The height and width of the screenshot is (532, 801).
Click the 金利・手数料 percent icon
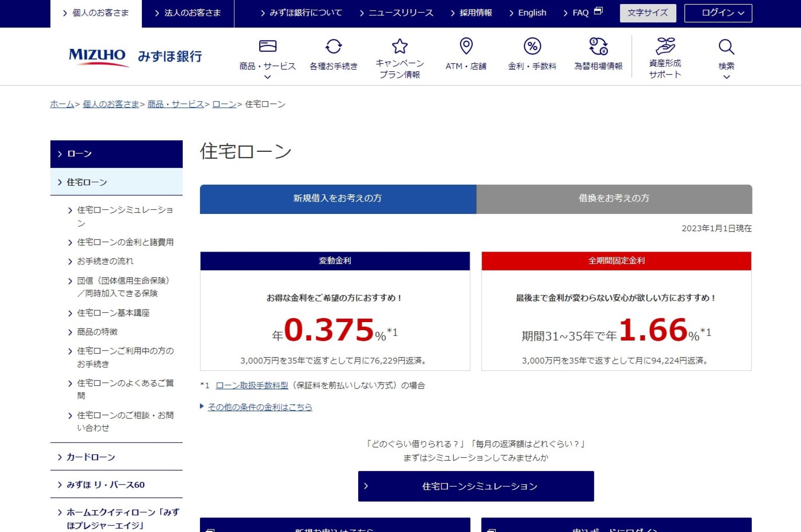coord(532,46)
